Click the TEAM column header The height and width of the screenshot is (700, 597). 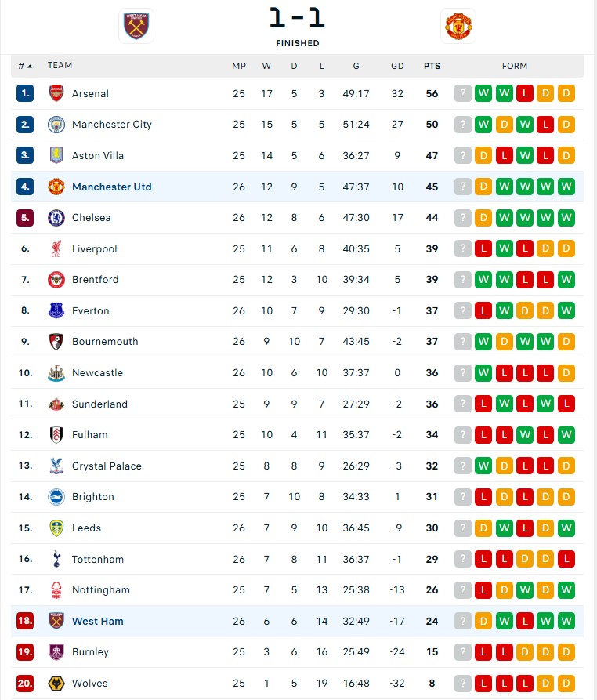coord(60,66)
